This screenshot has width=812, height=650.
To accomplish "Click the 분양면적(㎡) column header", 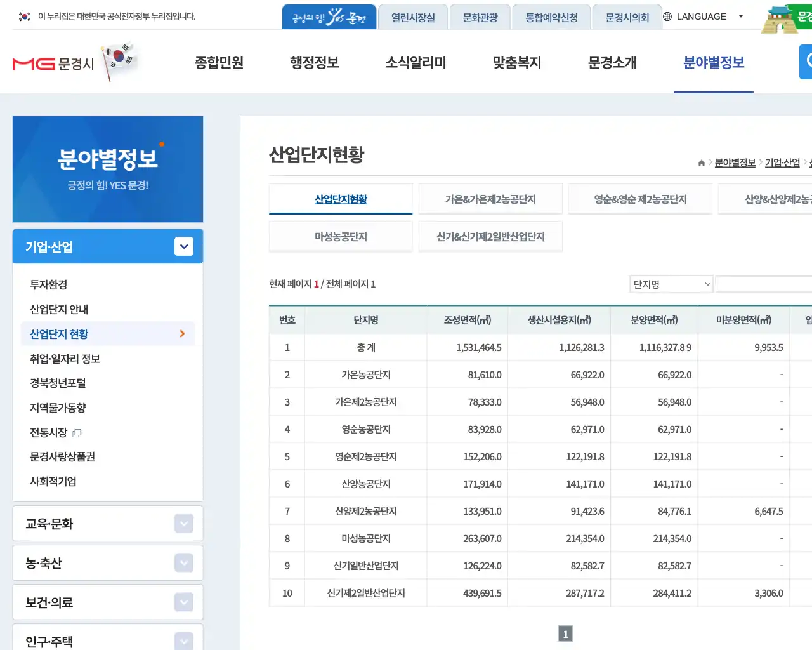I will (x=654, y=320).
